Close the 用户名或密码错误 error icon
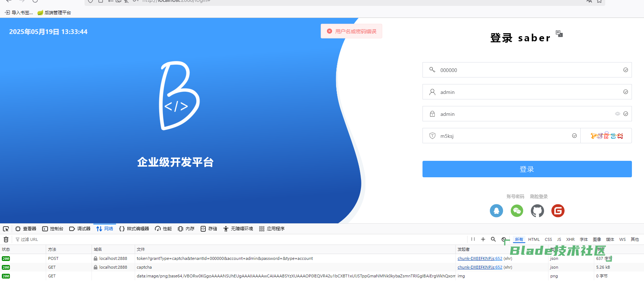This screenshot has width=644, height=284. [330, 31]
